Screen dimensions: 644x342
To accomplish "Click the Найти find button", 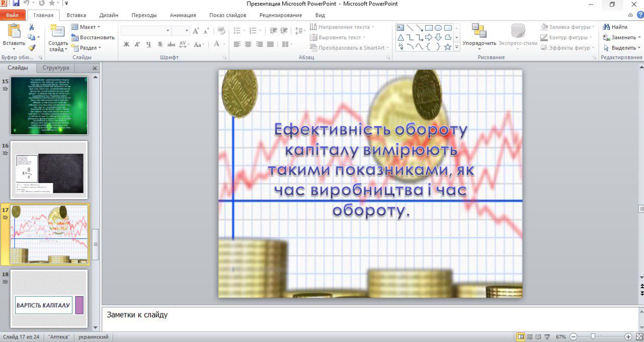I will [615, 27].
